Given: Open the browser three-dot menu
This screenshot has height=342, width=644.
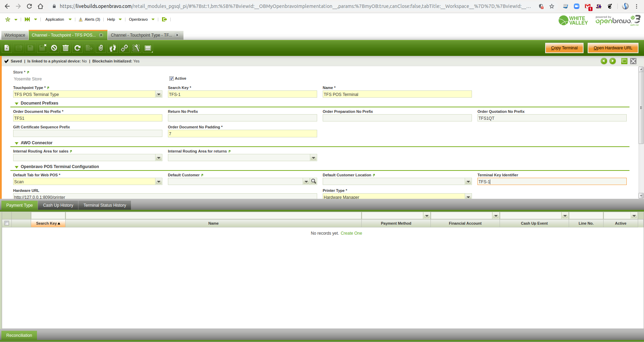Looking at the screenshot, I should 636,6.
